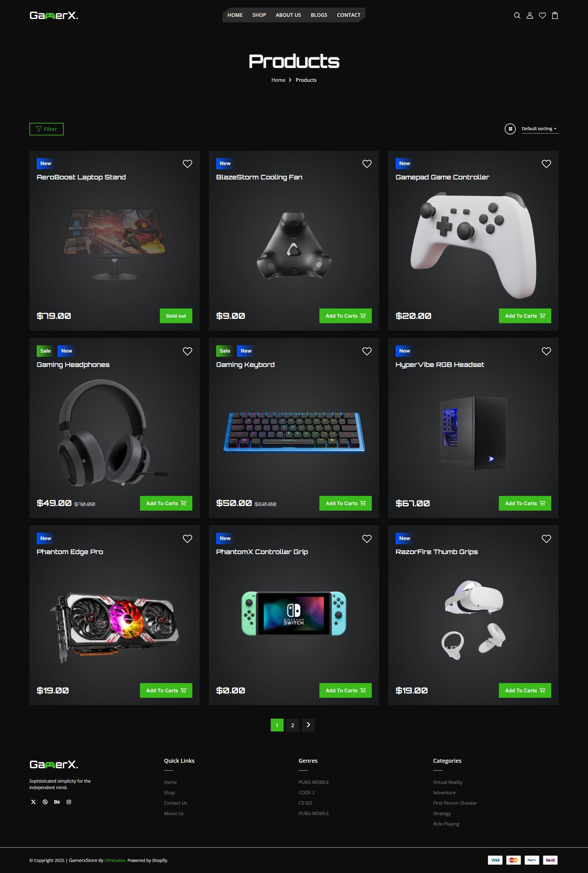Image resolution: width=588 pixels, height=873 pixels.
Task: Open the Gaming Keybord product image
Action: point(294,433)
